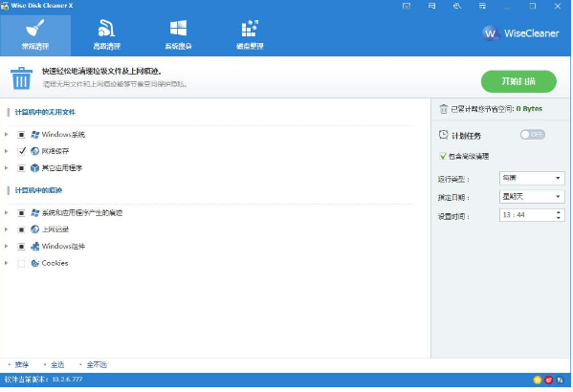Click the 全不选 select-none link
This screenshot has height=392, width=573.
[97, 364]
